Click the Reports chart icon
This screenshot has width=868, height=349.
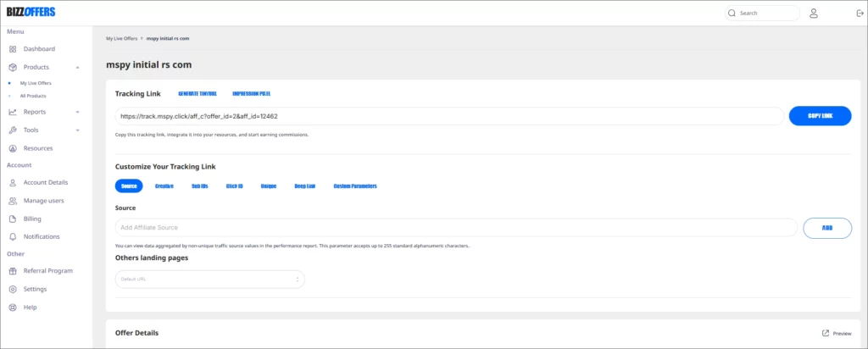coord(13,113)
